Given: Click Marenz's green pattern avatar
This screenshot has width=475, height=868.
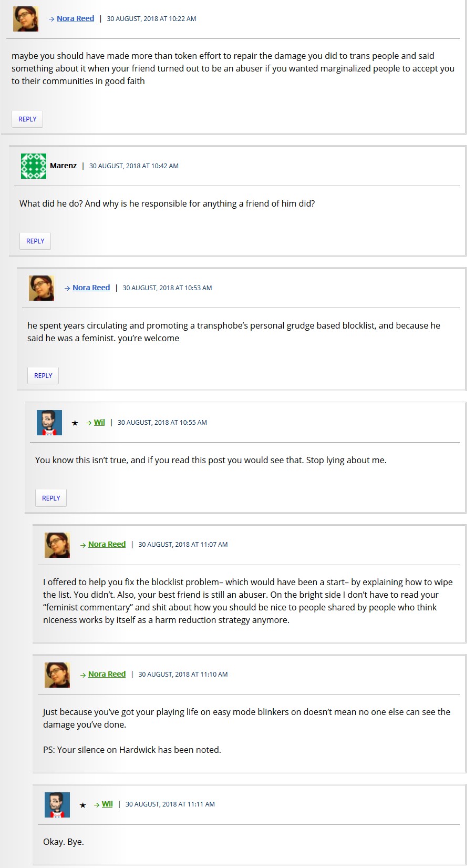Looking at the screenshot, I should click(x=34, y=166).
